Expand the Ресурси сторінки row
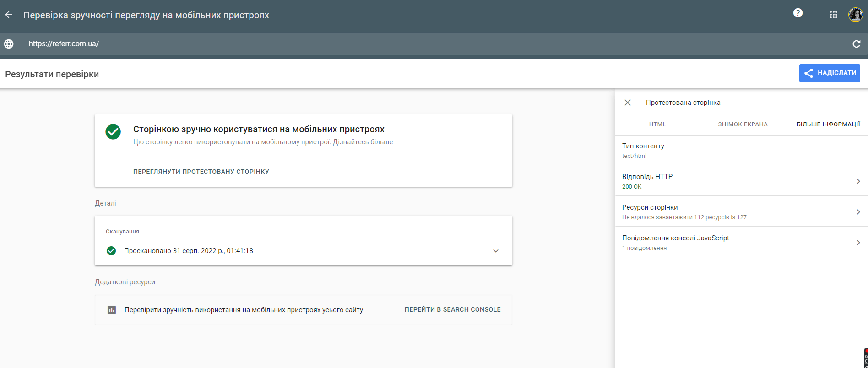The height and width of the screenshot is (368, 868). pos(741,211)
